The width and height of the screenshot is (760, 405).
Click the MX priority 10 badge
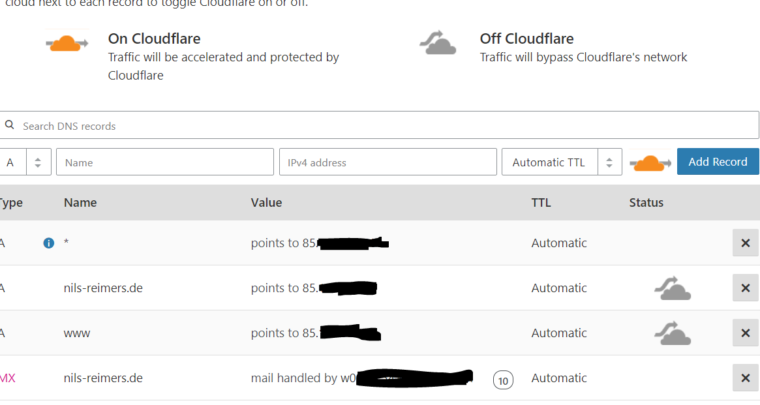coord(503,380)
